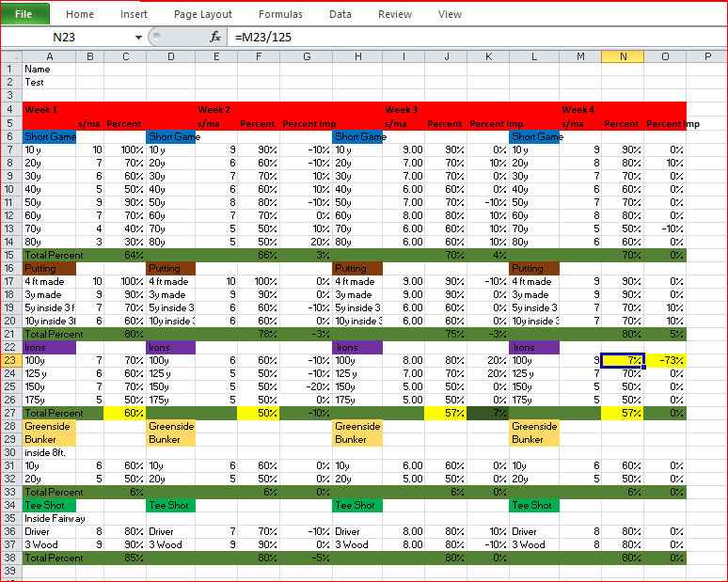Select the purple Irons cell in column A
This screenshot has width=728, height=582.
tap(49, 347)
